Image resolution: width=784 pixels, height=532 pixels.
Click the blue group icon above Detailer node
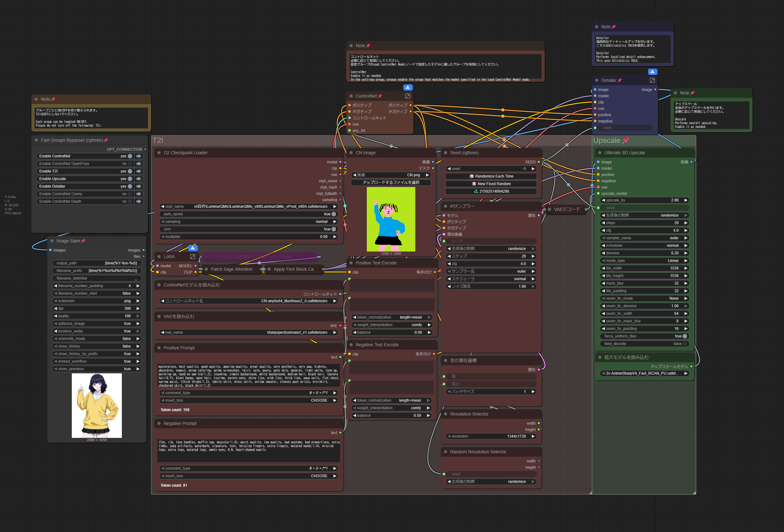(652, 71)
